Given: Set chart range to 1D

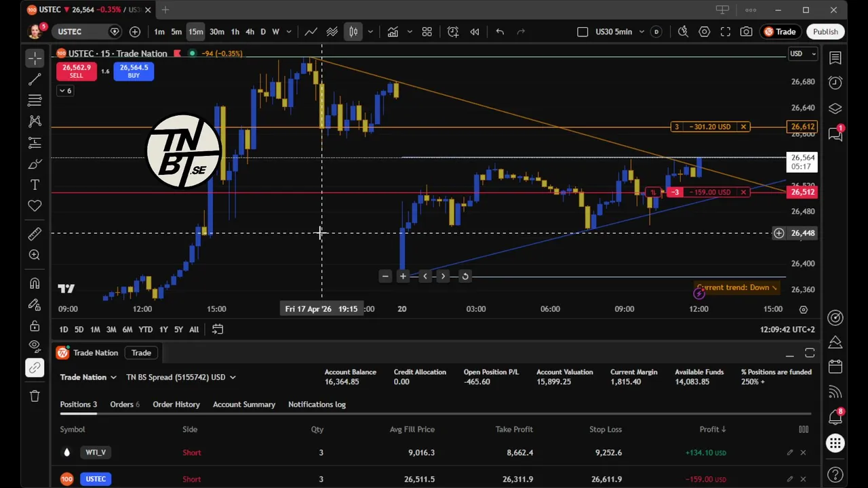Looking at the screenshot, I should pyautogui.click(x=63, y=329).
